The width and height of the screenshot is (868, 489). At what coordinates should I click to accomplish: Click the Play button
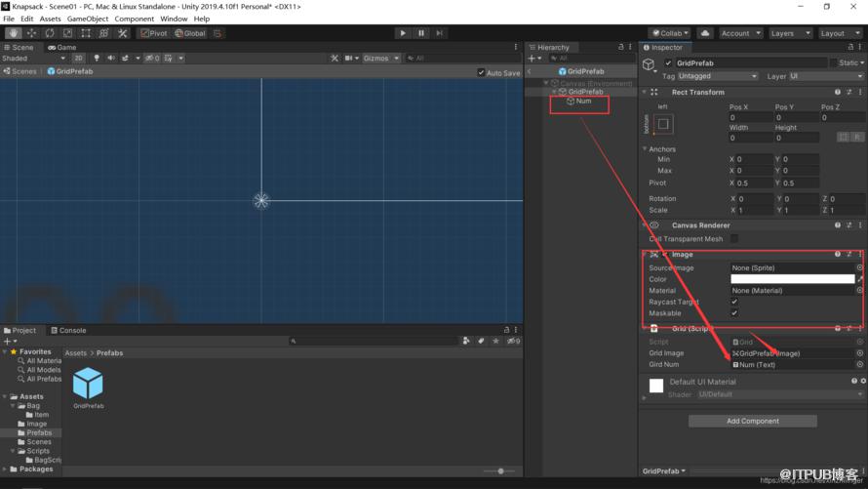coord(403,33)
